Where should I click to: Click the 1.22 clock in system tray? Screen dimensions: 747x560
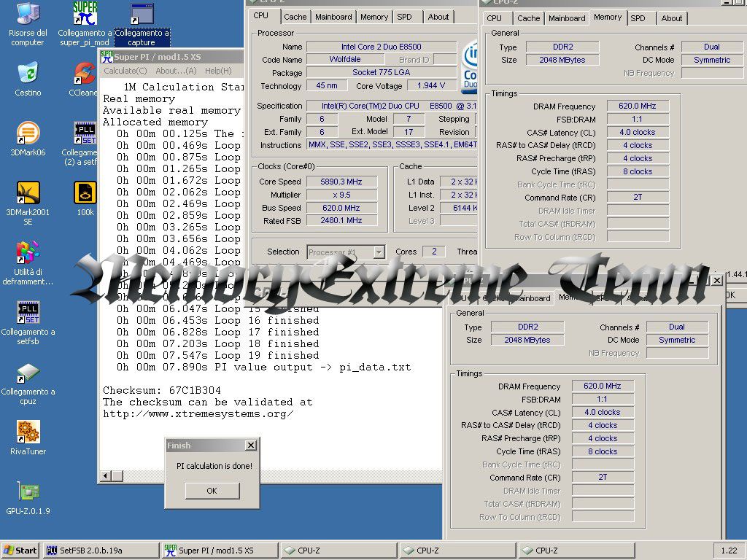[x=729, y=551]
